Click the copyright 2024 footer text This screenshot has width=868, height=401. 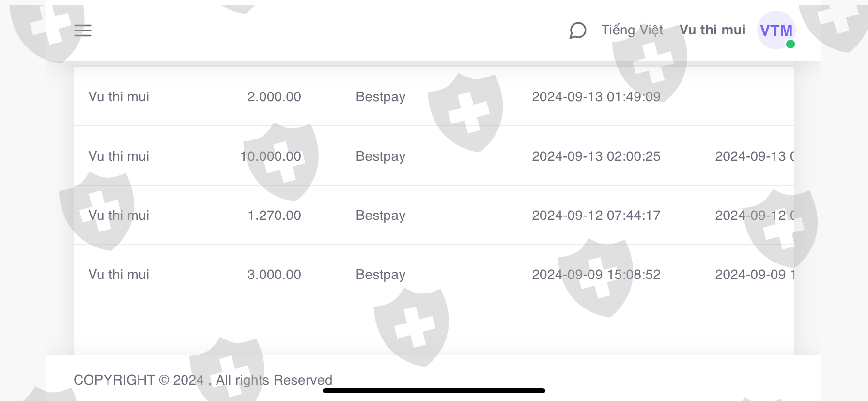(202, 380)
